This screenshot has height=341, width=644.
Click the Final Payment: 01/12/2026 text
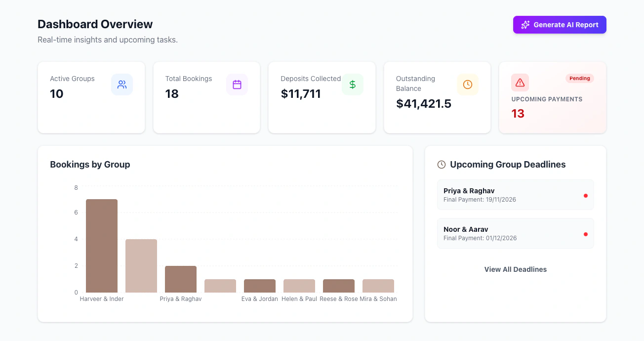pos(480,238)
